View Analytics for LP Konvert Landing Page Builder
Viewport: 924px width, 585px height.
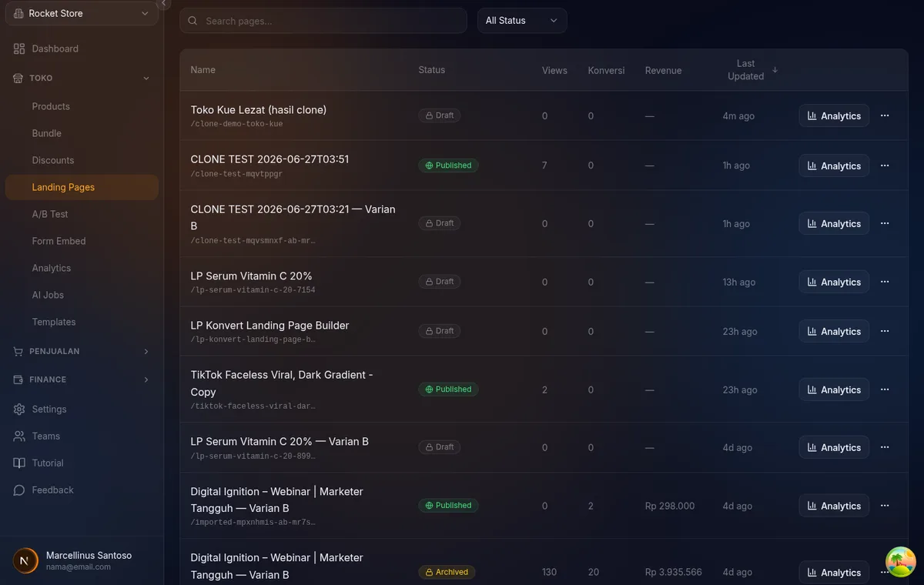(834, 331)
